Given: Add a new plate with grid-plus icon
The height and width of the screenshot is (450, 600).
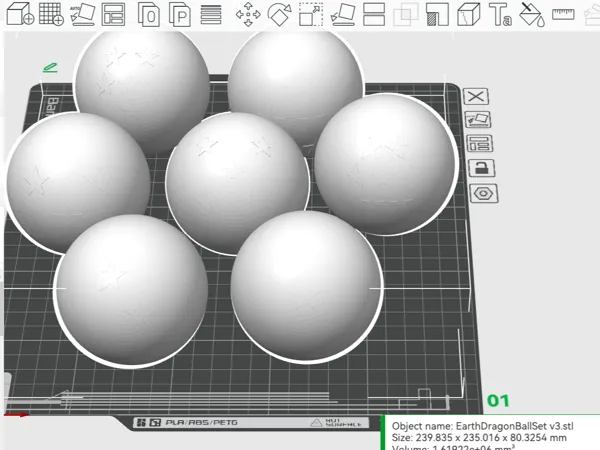Looking at the screenshot, I should pyautogui.click(x=51, y=14).
